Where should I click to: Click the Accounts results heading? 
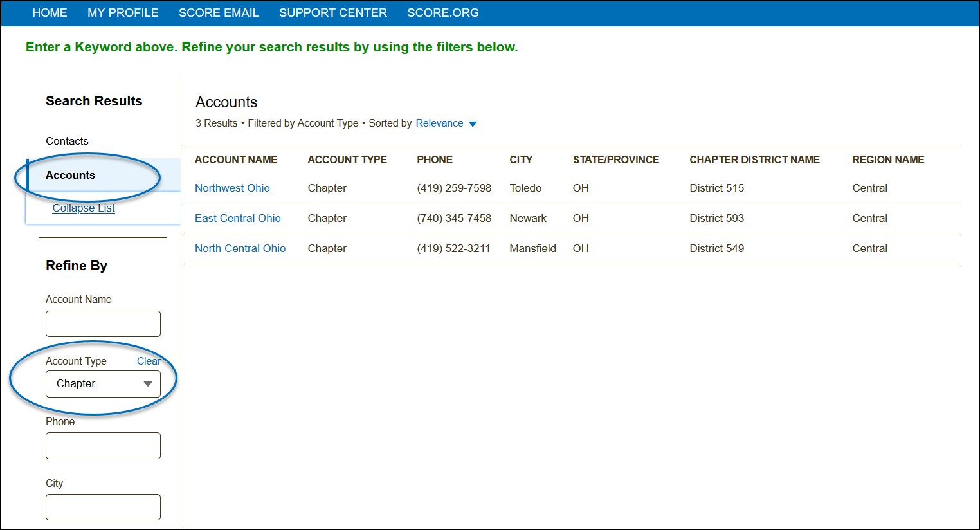(226, 102)
